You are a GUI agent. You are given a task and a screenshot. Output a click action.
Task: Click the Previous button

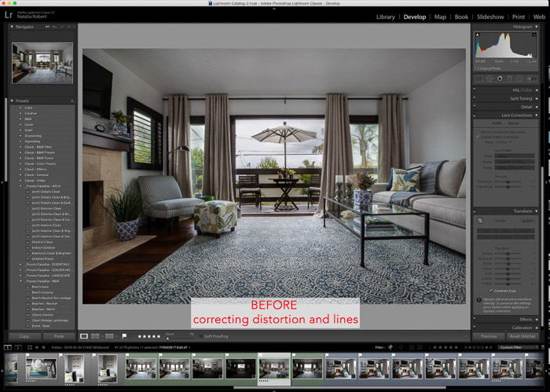(489, 336)
